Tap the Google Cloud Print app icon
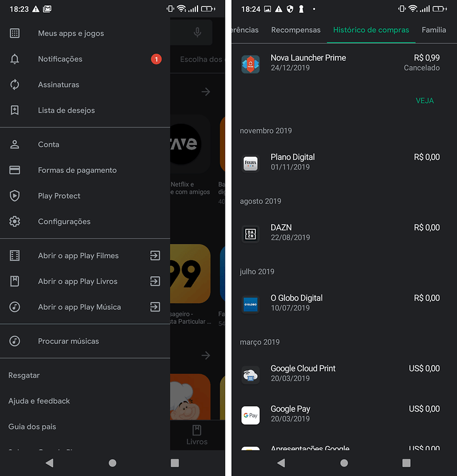Screen dimensions: 457x476 (x=250, y=375)
